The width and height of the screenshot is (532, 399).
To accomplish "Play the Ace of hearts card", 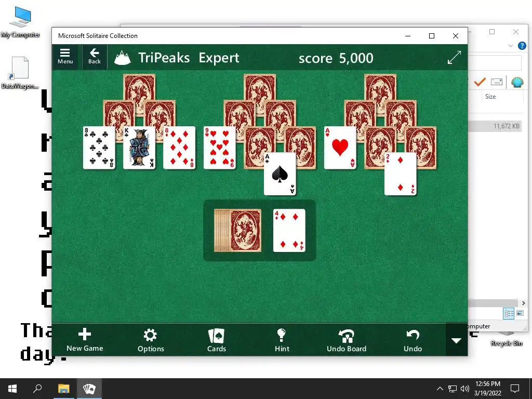I will pos(340,148).
